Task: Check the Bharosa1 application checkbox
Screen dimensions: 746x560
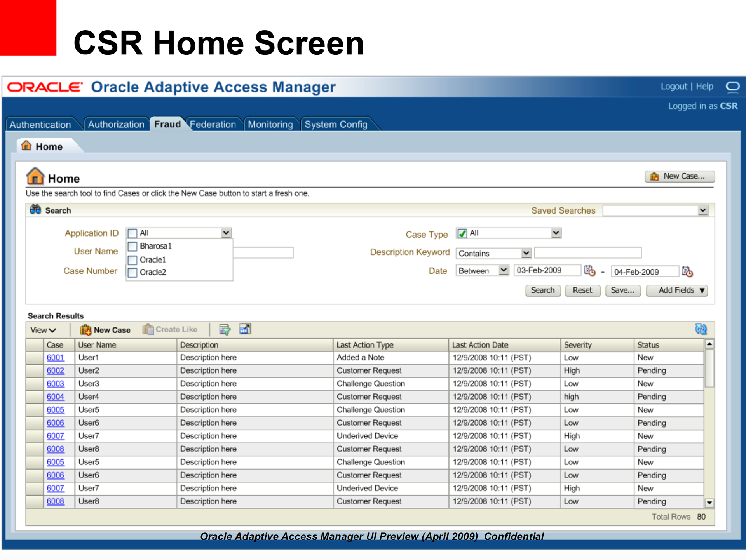Action: [132, 246]
